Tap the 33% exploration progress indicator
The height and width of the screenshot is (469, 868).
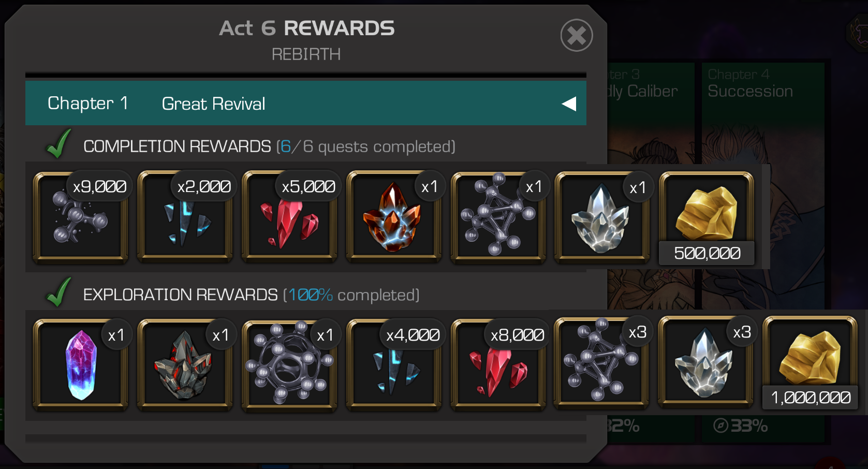click(741, 426)
